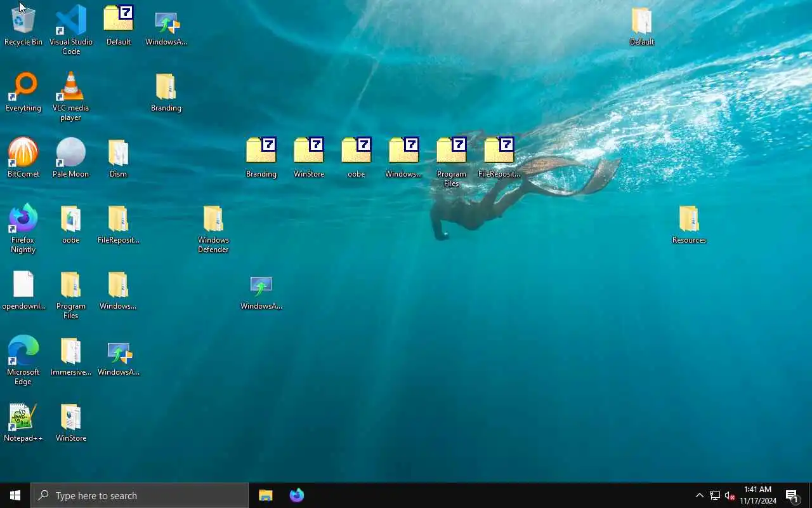
Task: Select the Immersive... folder
Action: (x=71, y=356)
